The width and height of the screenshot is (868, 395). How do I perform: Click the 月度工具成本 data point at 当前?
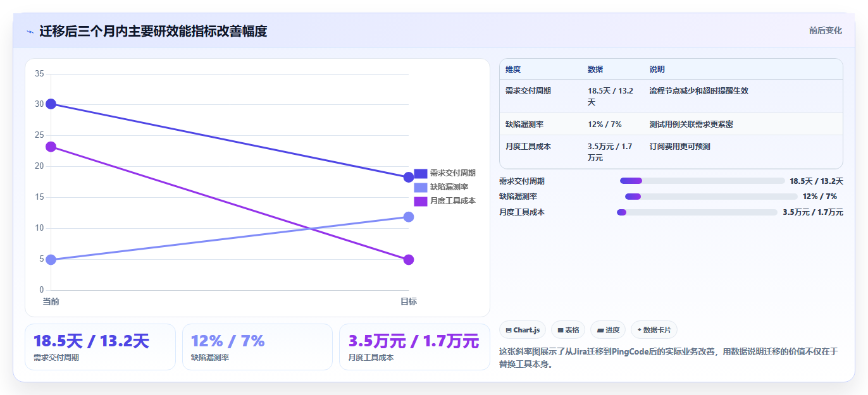(51, 147)
